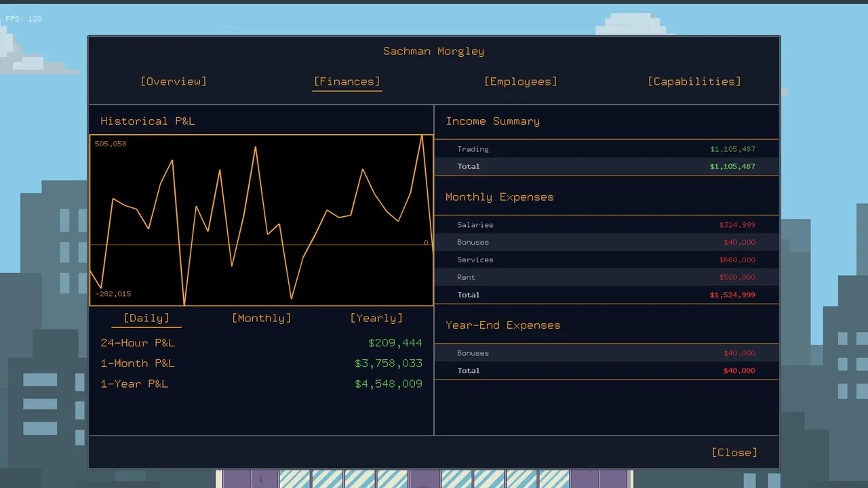Switch chart to Monthly view
The height and width of the screenshot is (488, 868).
[262, 318]
